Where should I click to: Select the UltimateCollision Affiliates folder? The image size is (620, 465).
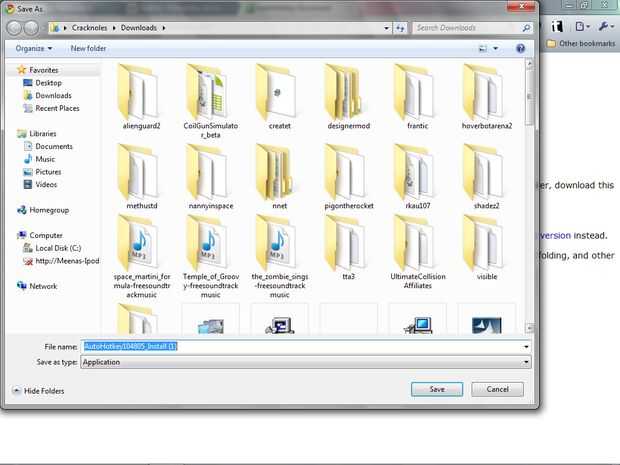(x=417, y=252)
